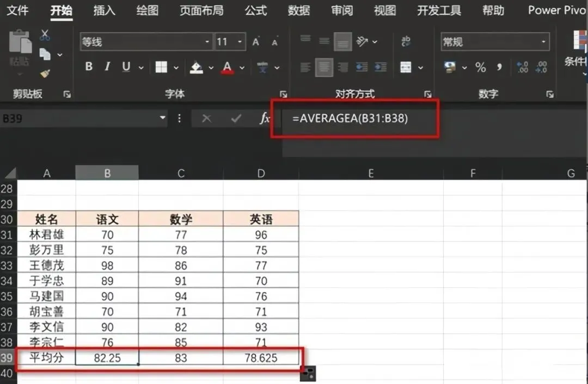
Task: Apply cell borders icon
Action: pos(161,67)
